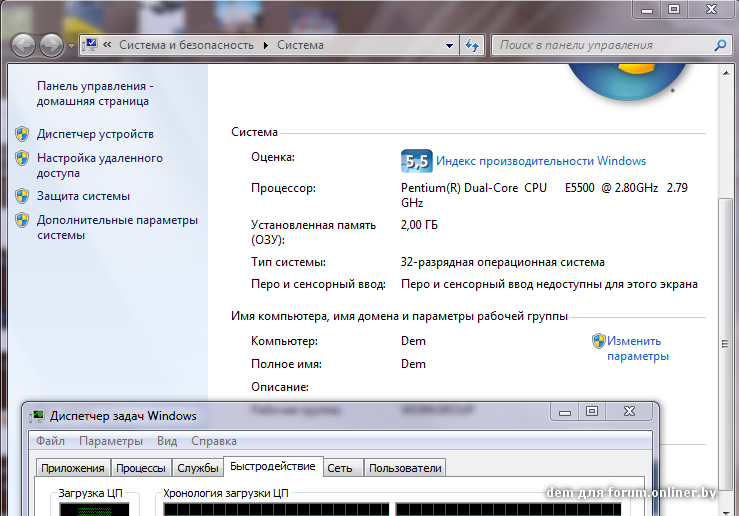The image size is (739, 516).
Task: Go forward with the Forward arrow button
Action: 51,45
